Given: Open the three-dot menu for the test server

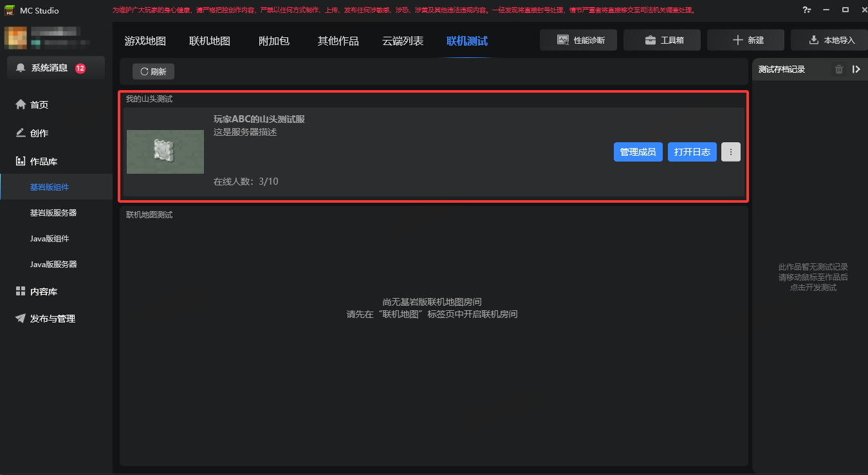Looking at the screenshot, I should 730,152.
